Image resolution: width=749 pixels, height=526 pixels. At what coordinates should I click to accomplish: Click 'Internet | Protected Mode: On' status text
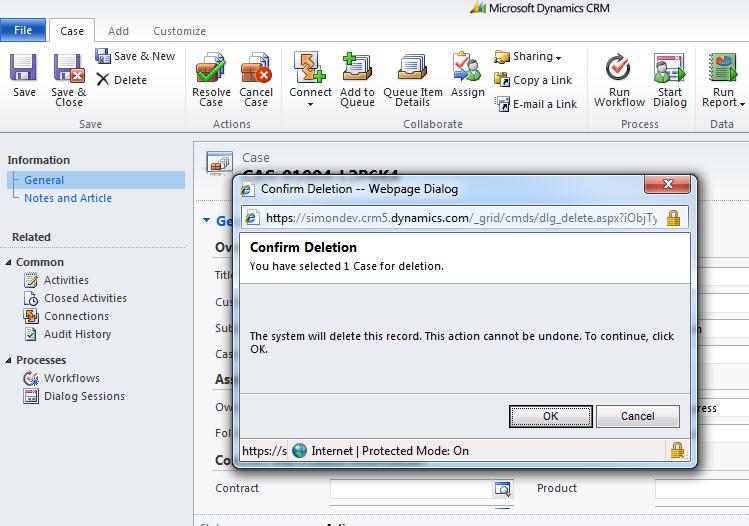[x=390, y=451]
